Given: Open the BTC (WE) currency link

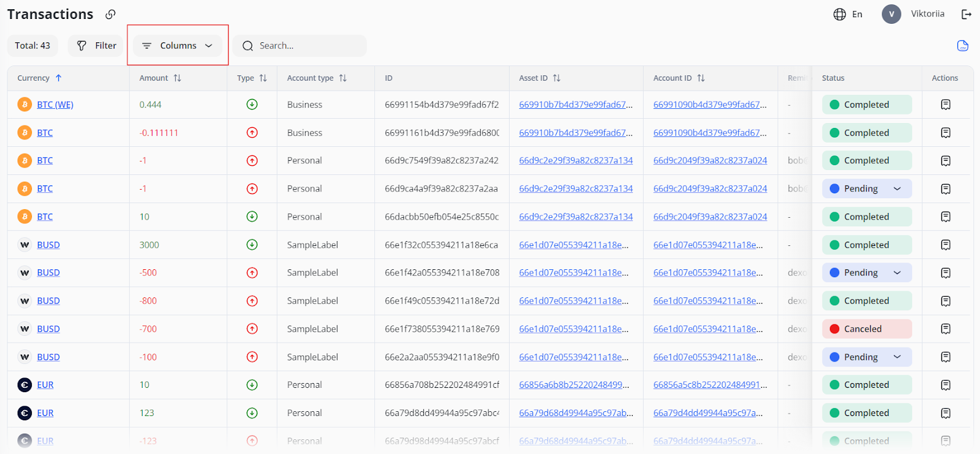Looking at the screenshot, I should [x=55, y=105].
